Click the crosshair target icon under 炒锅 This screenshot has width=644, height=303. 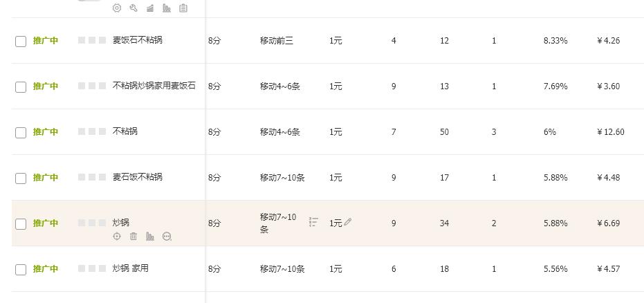point(117,237)
